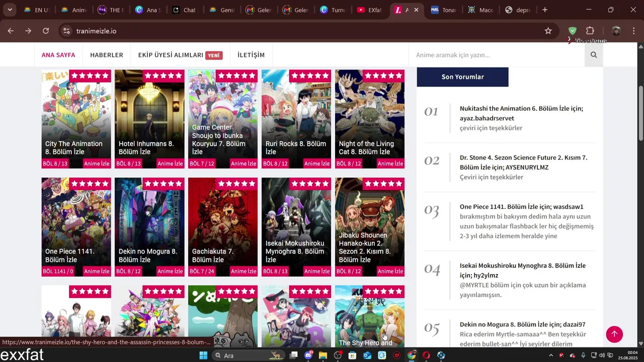Click the magnifier search button on the site
This screenshot has width=644, height=362.
(594, 55)
